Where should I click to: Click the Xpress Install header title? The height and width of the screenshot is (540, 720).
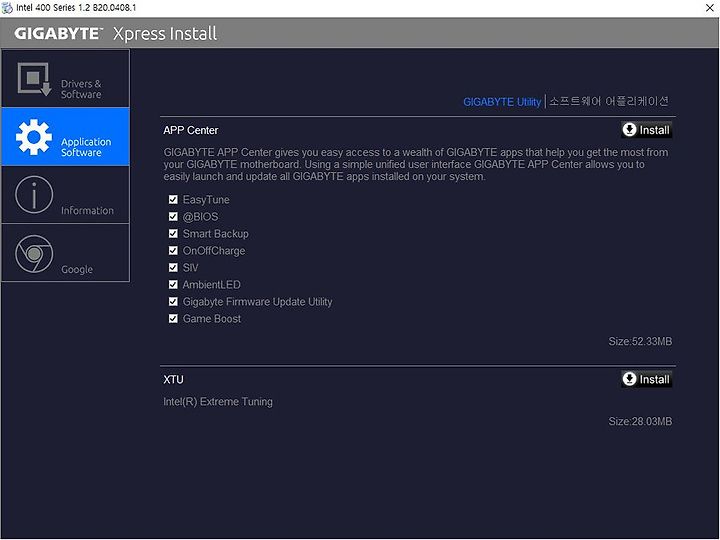[165, 34]
